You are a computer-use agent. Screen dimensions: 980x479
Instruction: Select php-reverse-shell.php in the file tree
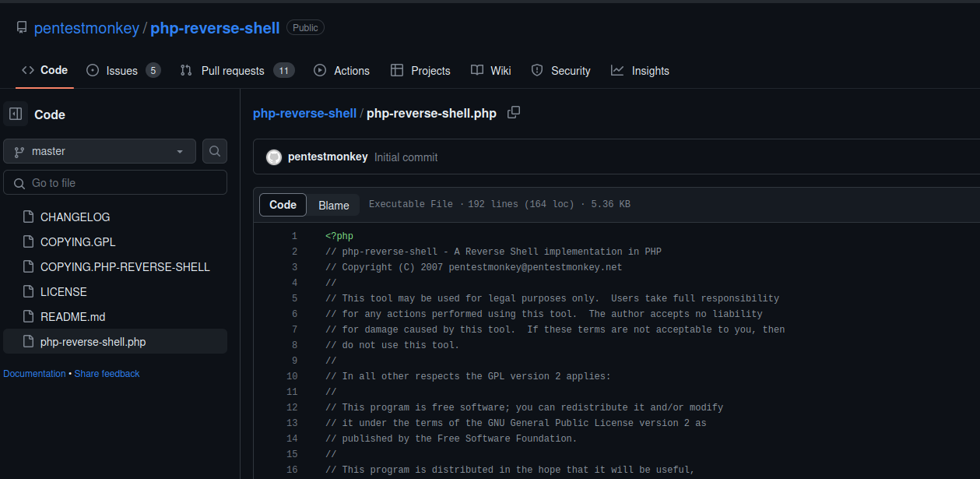pos(115,342)
